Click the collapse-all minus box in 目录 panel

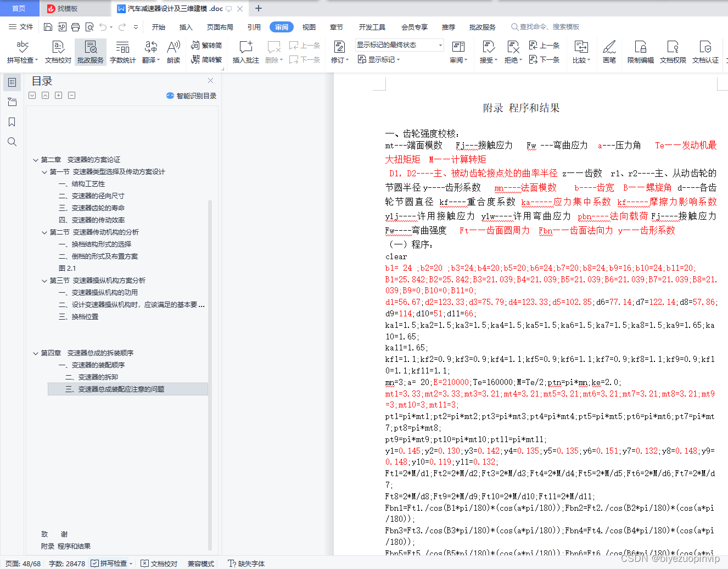[71, 96]
